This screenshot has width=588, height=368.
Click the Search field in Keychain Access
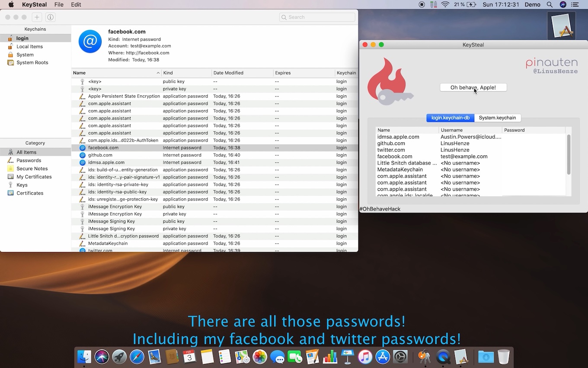(x=317, y=17)
